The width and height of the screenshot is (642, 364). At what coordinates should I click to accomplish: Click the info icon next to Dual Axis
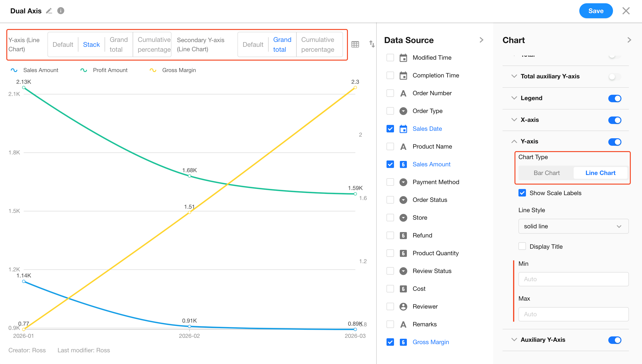click(x=61, y=11)
